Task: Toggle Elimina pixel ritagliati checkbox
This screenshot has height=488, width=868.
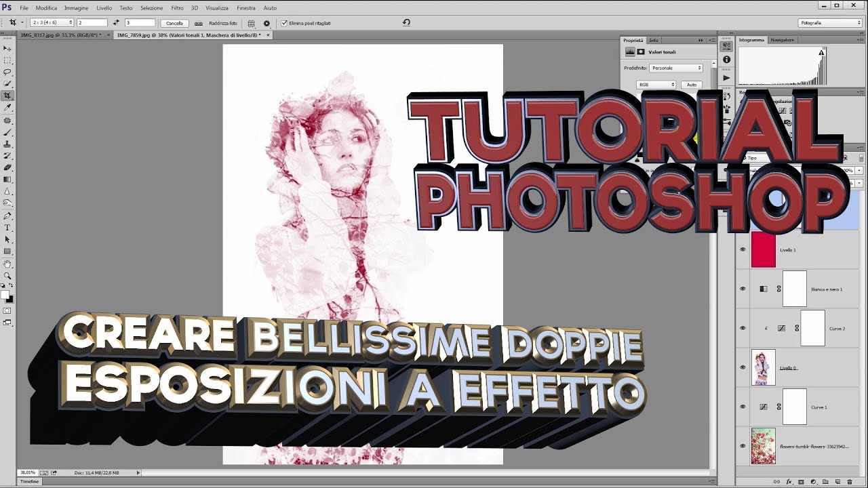Action: (x=284, y=23)
